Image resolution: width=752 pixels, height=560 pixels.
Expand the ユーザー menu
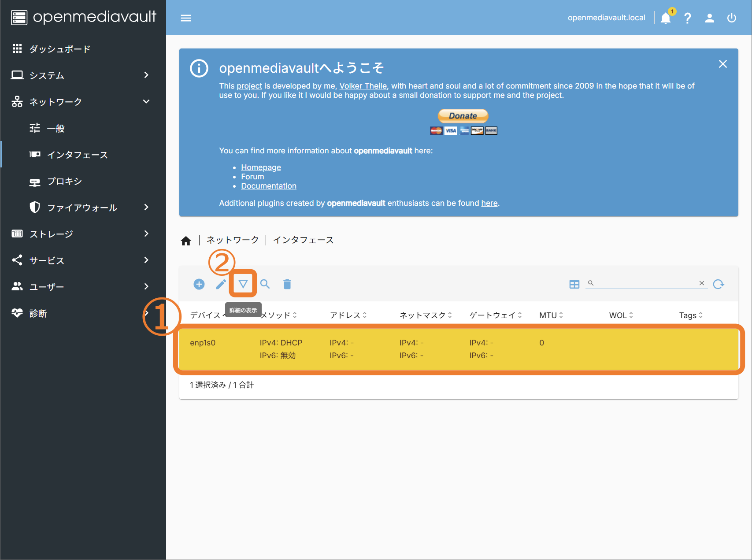pyautogui.click(x=83, y=287)
